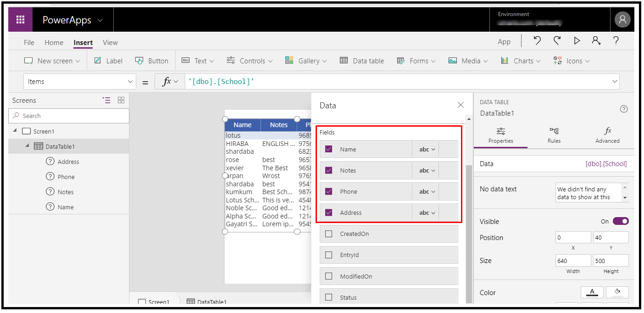Check the ModifiedOn field checkbox
Viewport: 644px width, 313px height.
coord(328,276)
